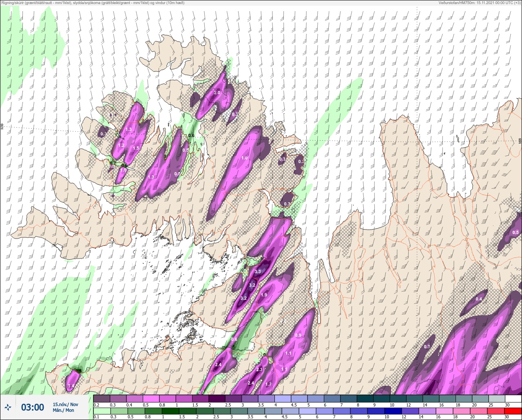Viewport: 522px width, 420px height.
Task: Click the 0.9 precipitation value on the map
Action: (298, 336)
